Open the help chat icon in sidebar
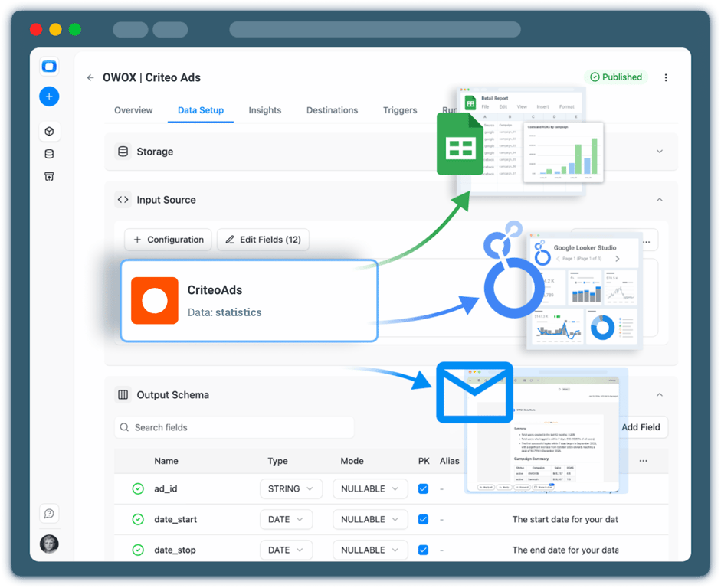Screen dimensions: 721x588 point(49,513)
